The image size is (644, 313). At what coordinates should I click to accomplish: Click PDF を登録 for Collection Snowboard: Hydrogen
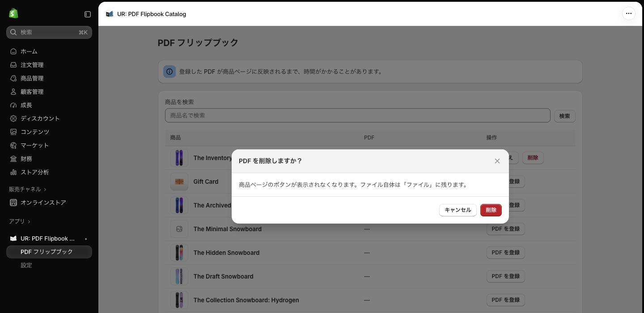(x=506, y=300)
